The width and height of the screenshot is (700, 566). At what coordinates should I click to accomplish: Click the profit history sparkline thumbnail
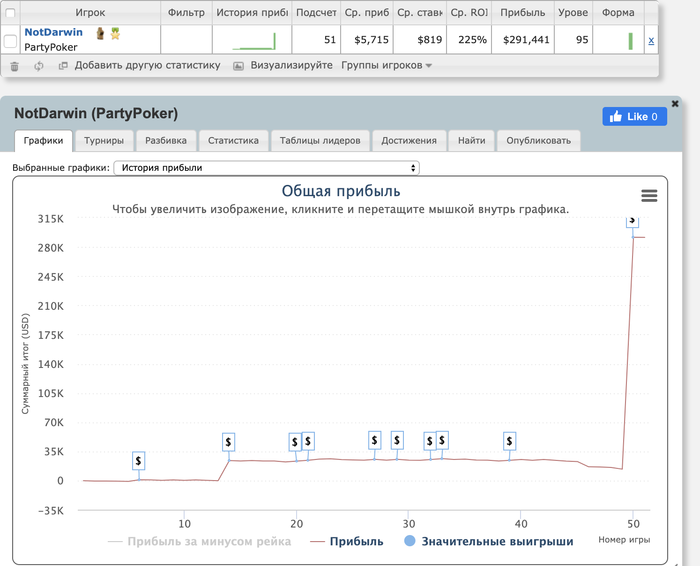[254, 41]
